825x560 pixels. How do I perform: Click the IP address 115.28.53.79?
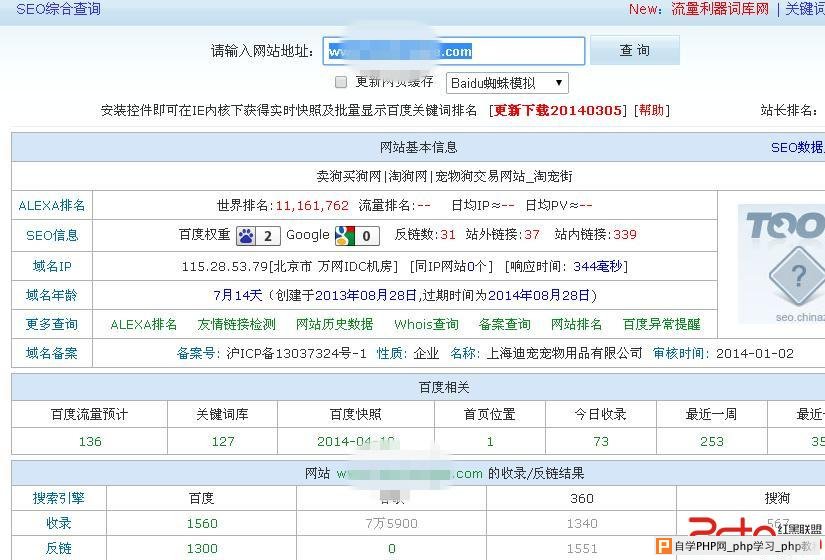[225, 266]
